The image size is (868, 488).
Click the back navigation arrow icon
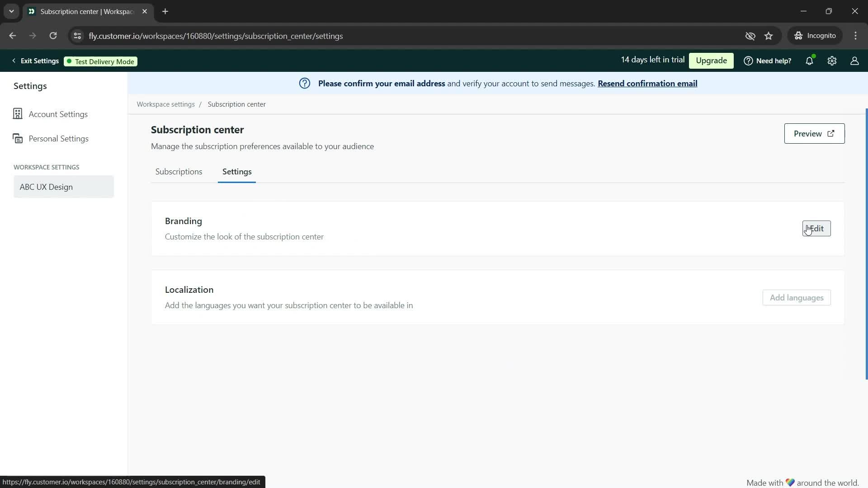coord(13,36)
